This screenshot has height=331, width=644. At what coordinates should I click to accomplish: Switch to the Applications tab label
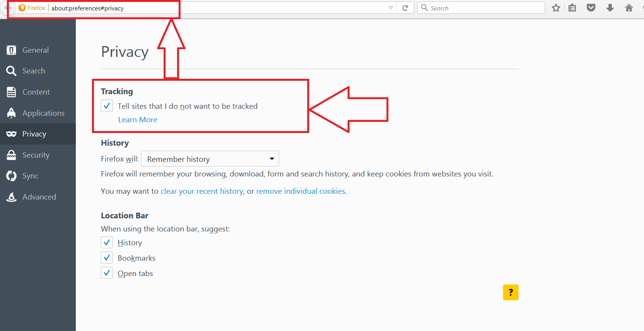pos(43,113)
